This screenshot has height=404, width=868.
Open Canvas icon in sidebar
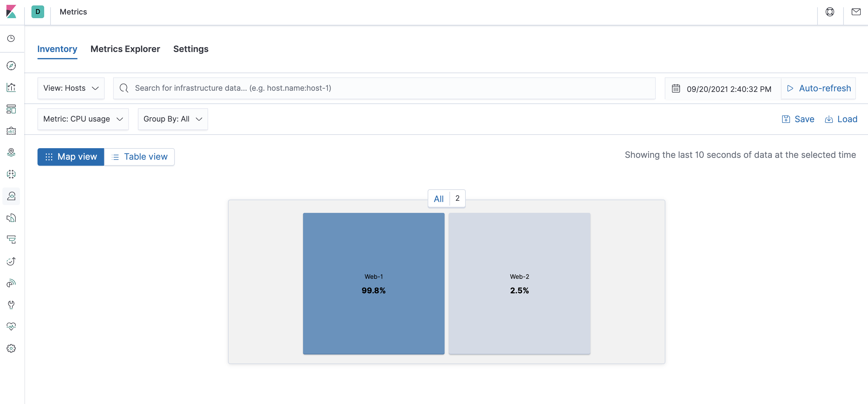pos(11,131)
